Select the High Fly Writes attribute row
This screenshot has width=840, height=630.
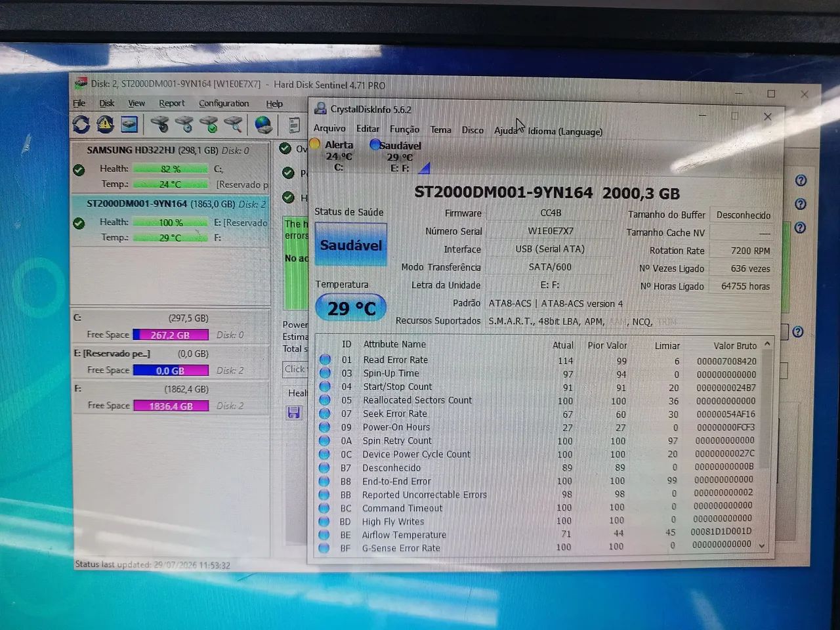(x=538, y=521)
